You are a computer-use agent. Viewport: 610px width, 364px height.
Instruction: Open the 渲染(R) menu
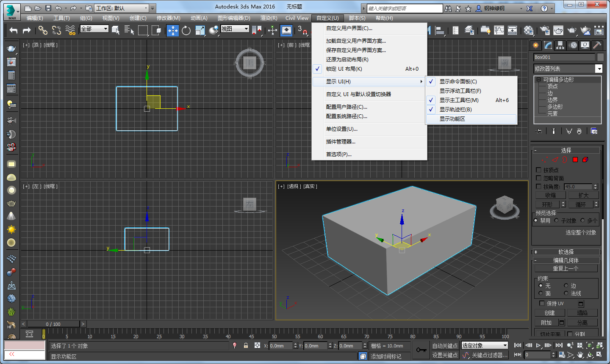(x=269, y=18)
